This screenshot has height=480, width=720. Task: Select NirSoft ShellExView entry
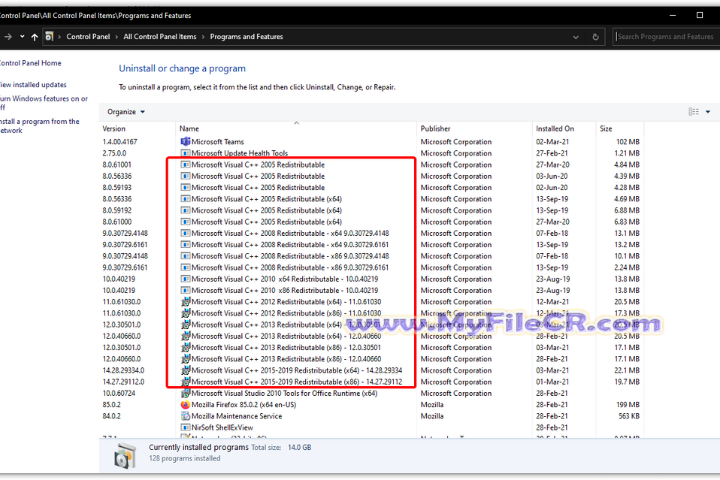tap(222, 428)
